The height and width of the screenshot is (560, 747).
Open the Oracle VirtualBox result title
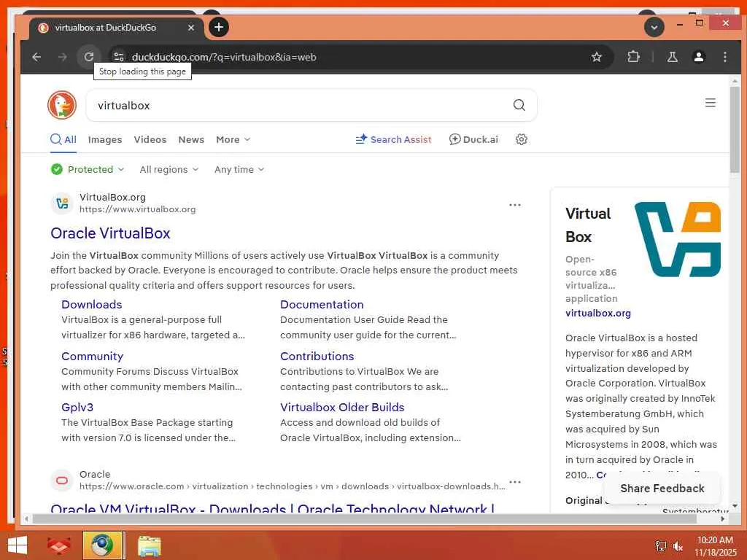pyautogui.click(x=110, y=233)
